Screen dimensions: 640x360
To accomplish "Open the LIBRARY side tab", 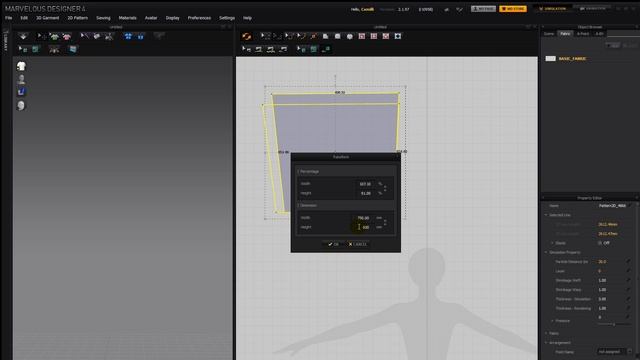I will tap(6, 41).
